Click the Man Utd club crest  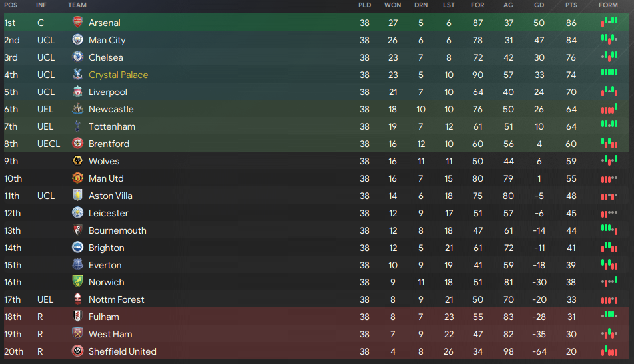(77, 178)
